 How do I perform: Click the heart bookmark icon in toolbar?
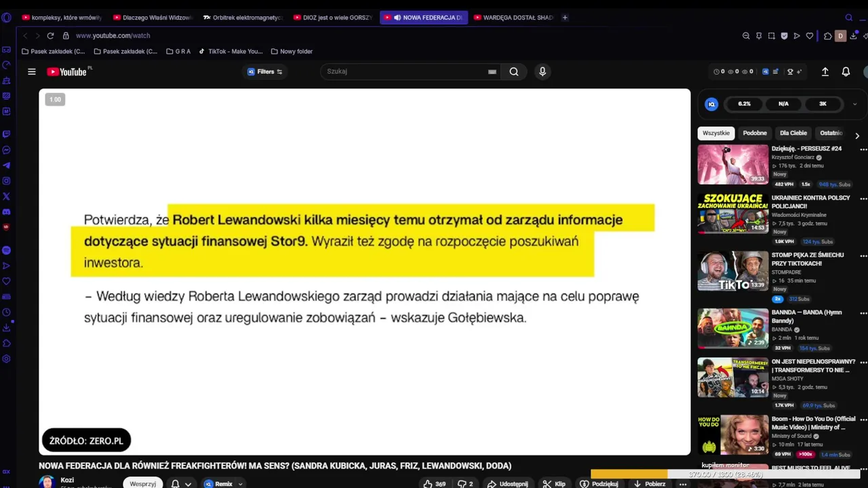pyautogui.click(x=810, y=36)
